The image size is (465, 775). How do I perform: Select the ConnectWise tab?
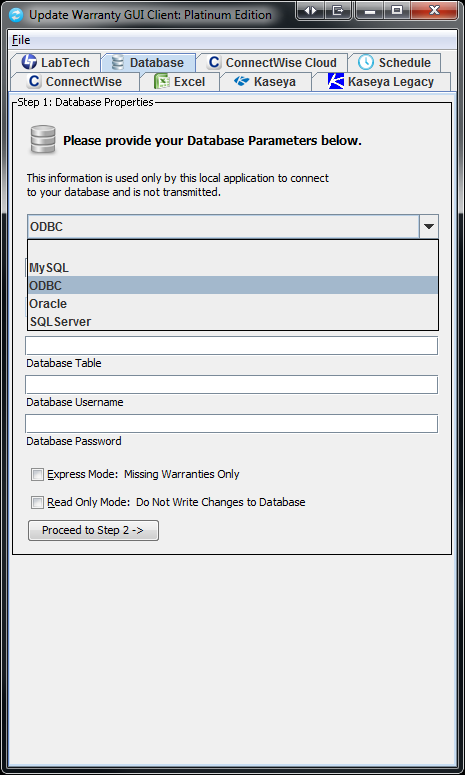(75, 82)
